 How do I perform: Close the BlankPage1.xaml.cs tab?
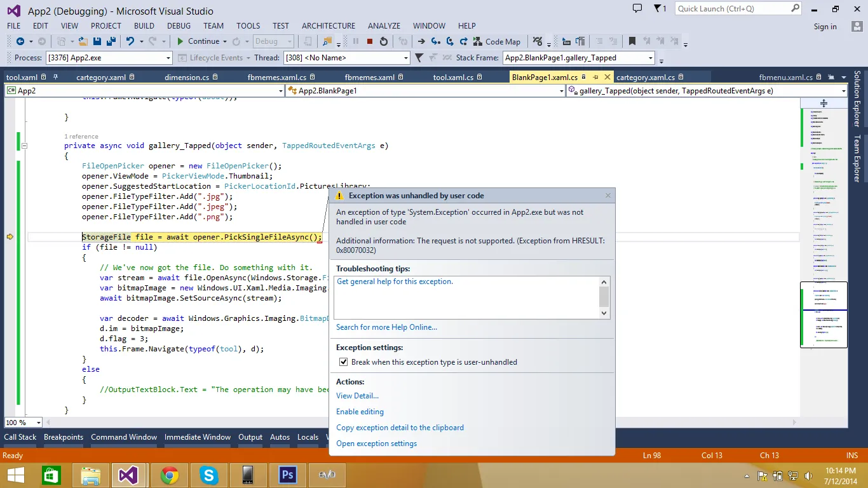607,77
